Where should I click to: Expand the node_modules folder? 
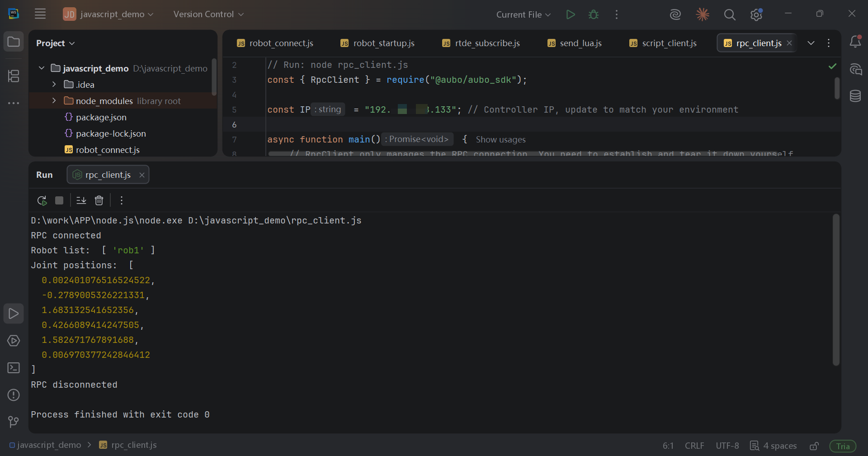tap(54, 100)
